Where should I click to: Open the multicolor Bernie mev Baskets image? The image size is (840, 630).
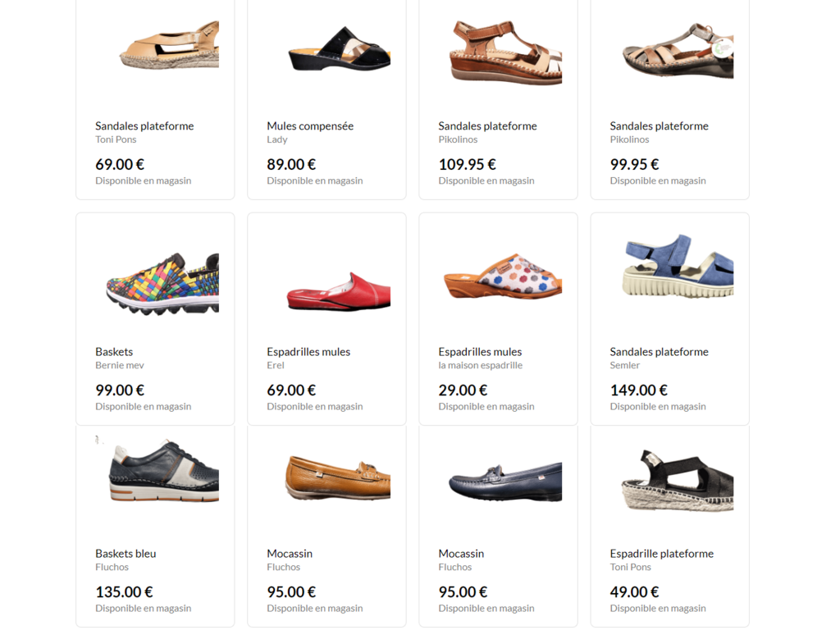point(162,283)
